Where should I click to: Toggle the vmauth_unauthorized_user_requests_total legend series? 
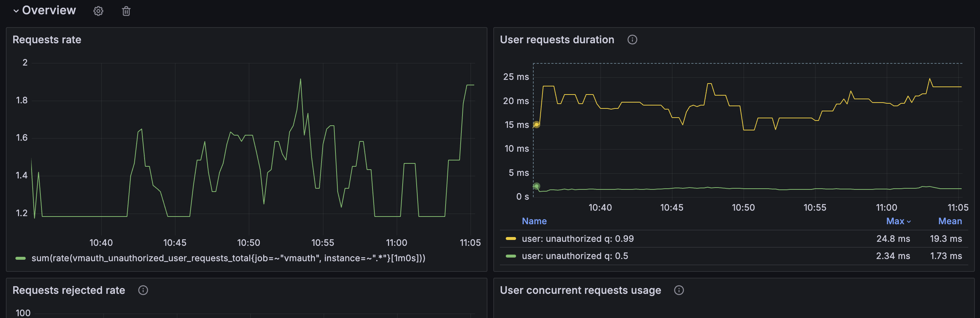coord(228,258)
